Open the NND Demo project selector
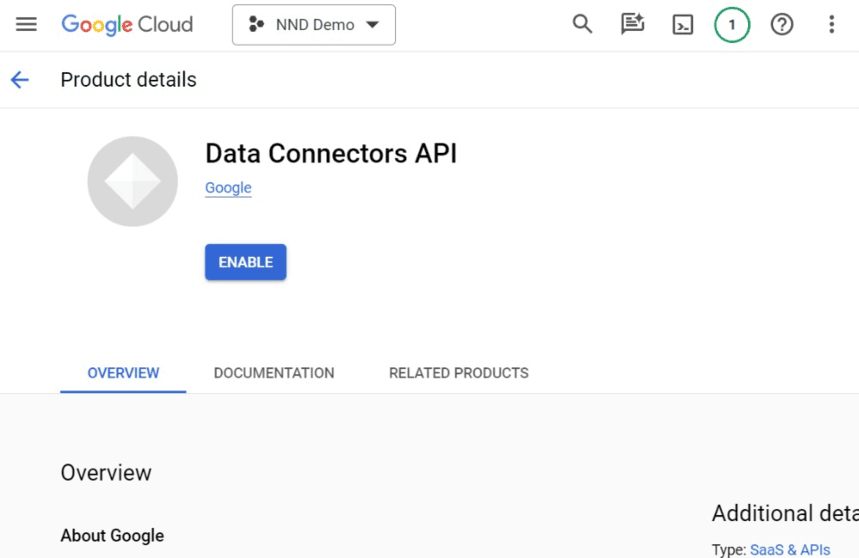Image resolution: width=859 pixels, height=558 pixels. click(314, 25)
